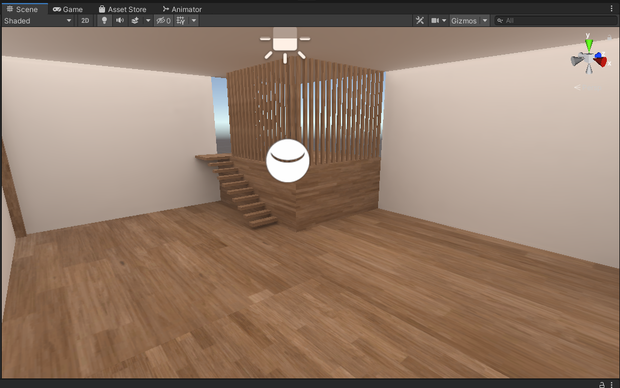
Task: Open the Scene window kebab options menu
Action: coord(611,8)
